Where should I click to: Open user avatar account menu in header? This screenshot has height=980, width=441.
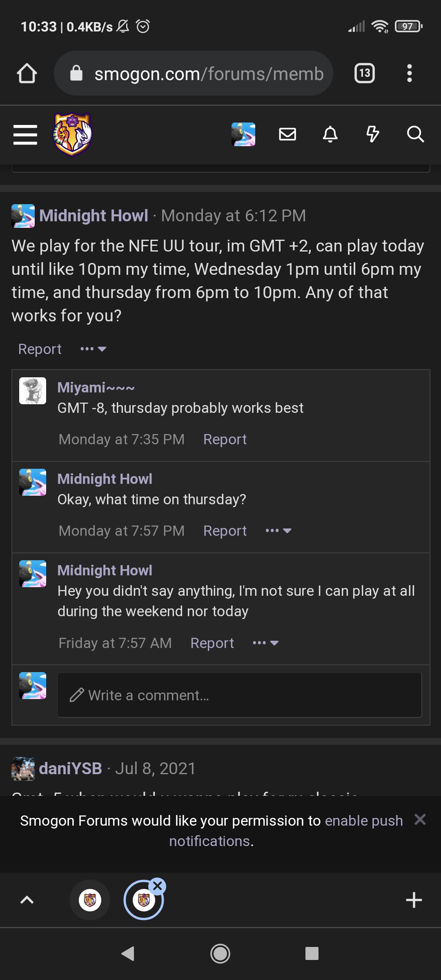tap(243, 134)
